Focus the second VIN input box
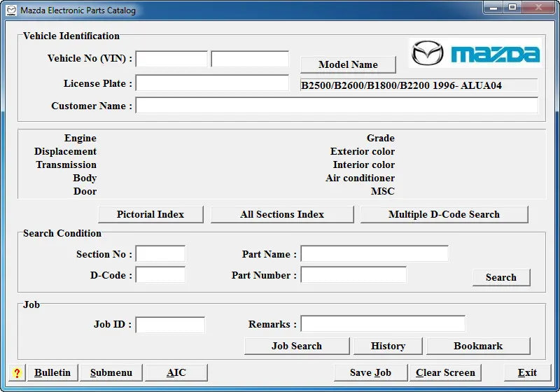The height and width of the screenshot is (392, 560). pos(250,59)
